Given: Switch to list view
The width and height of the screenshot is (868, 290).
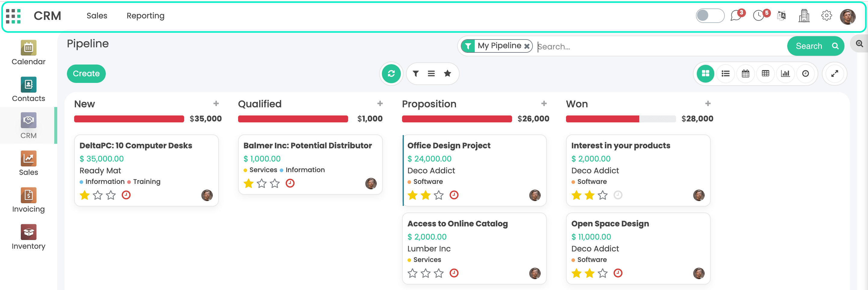Looking at the screenshot, I should (725, 74).
